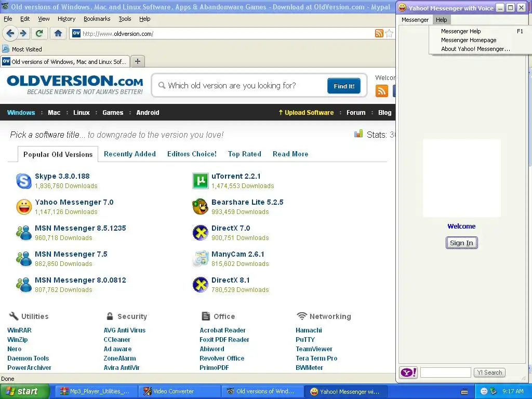Open the WinRAR utilities link
The height and width of the screenshot is (399, 532).
pyautogui.click(x=19, y=330)
